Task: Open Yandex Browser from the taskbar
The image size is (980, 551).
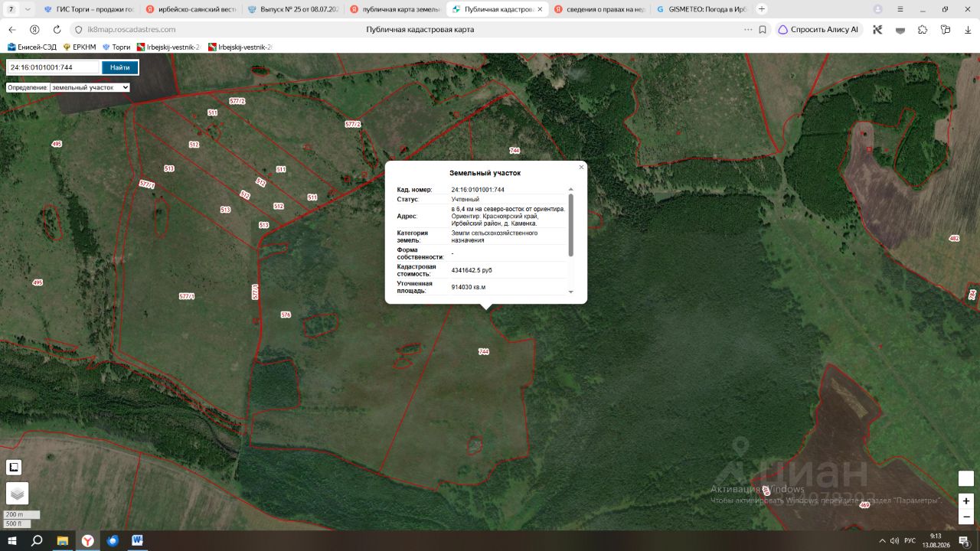Action: [x=88, y=540]
